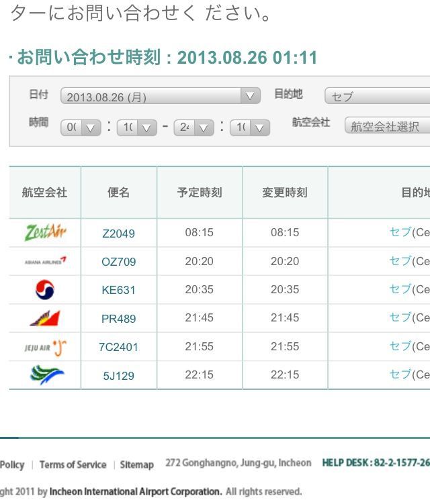The image size is (430, 504).
Task: Open the Sitemap footer link
Action: coord(137,464)
